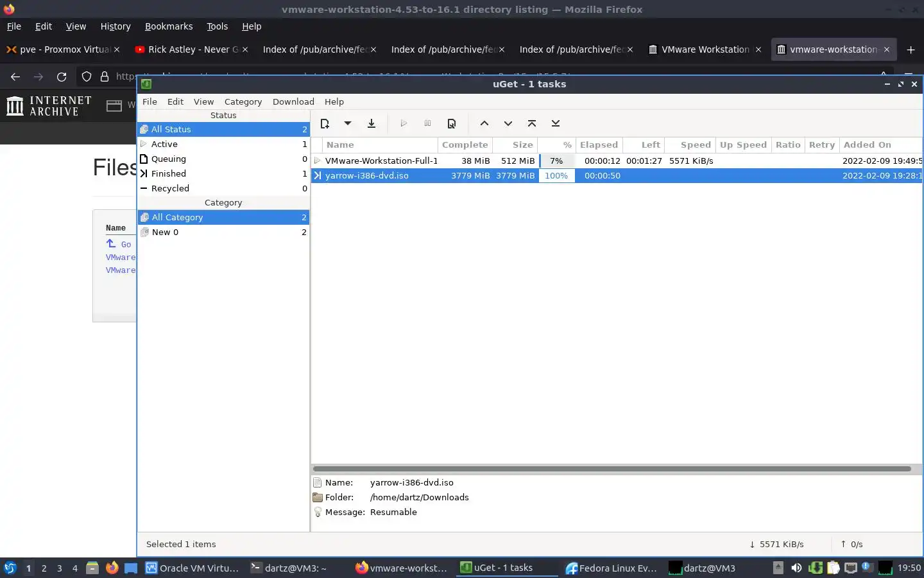Open the uGet View menu

pos(203,101)
